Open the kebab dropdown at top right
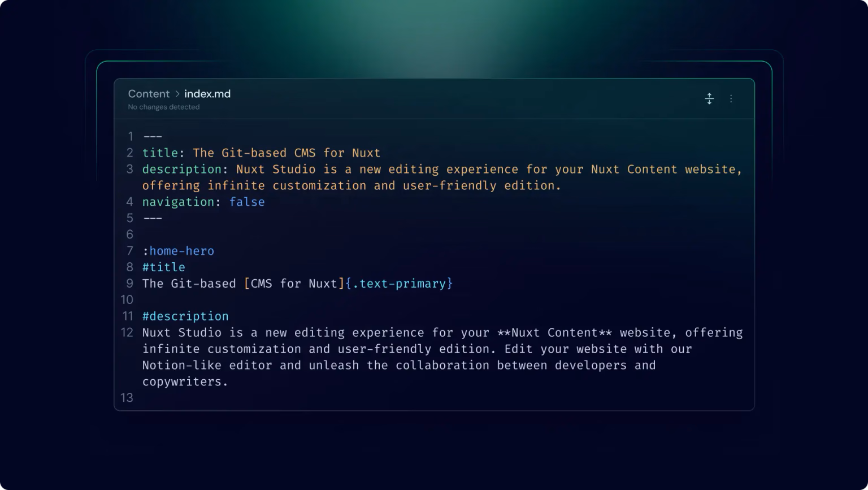The image size is (868, 490). (731, 99)
